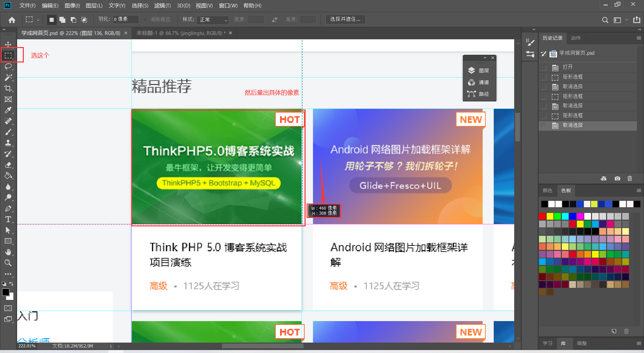
Task: Select the Blur tool
Action: (8, 187)
